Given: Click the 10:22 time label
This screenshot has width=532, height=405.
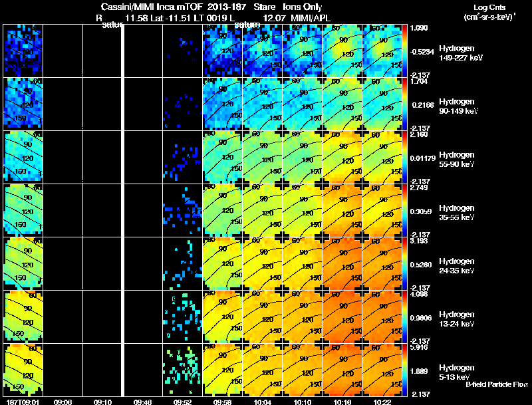Looking at the screenshot, I should pyautogui.click(x=382, y=402).
